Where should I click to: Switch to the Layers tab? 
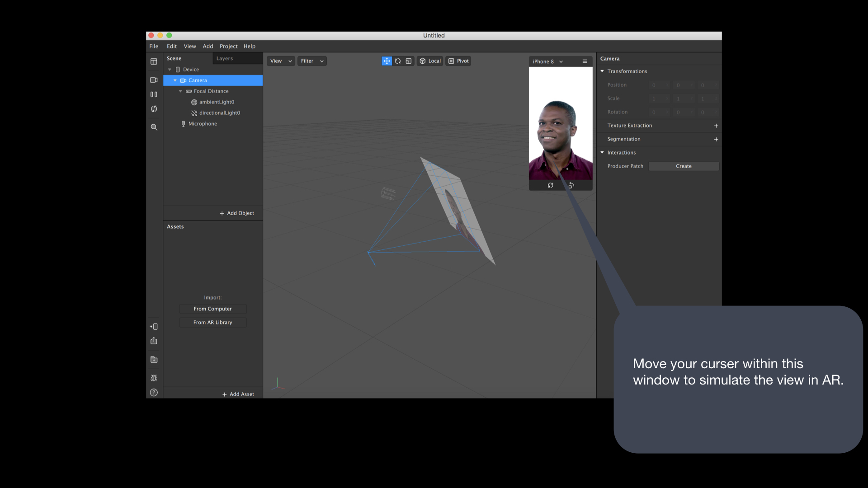[x=225, y=58]
